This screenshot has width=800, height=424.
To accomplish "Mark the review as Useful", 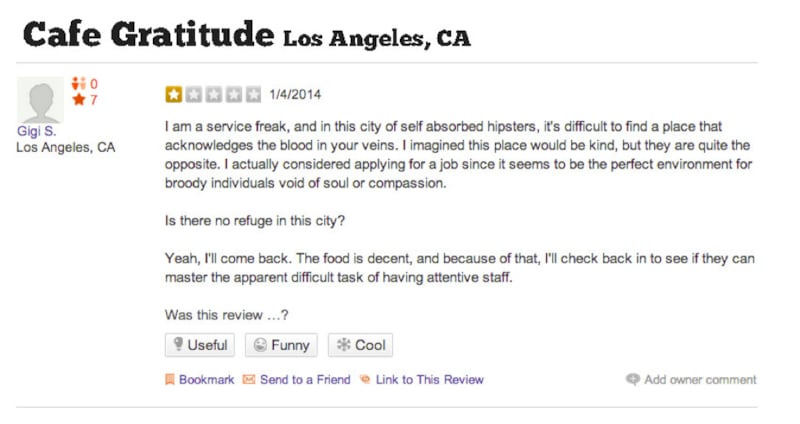I will pos(200,345).
